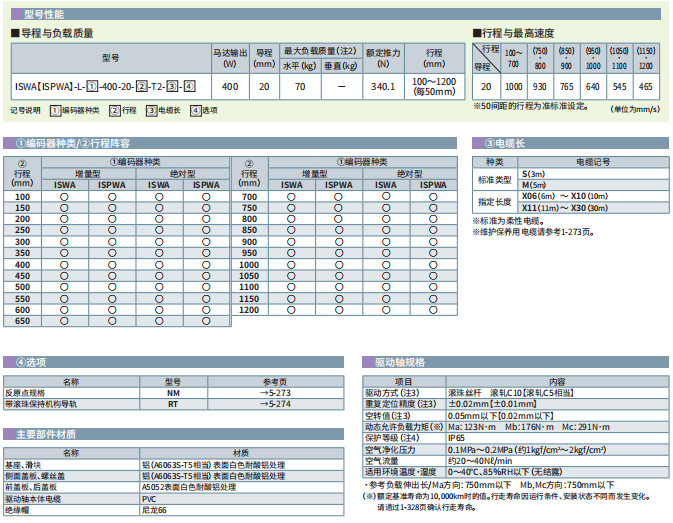Click the 1200 stroke row label
This screenshot has height=523, width=673.
tap(249, 310)
